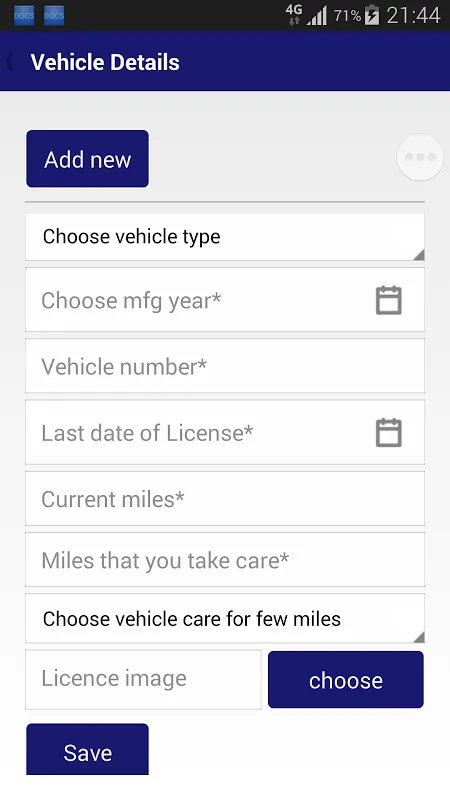Open the Choose vehicle type dropdown
This screenshot has height=800, width=450.
coord(225,237)
